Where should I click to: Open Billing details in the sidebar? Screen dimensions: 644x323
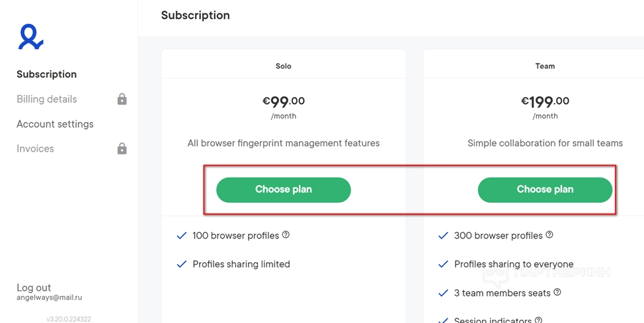pyautogui.click(x=46, y=99)
